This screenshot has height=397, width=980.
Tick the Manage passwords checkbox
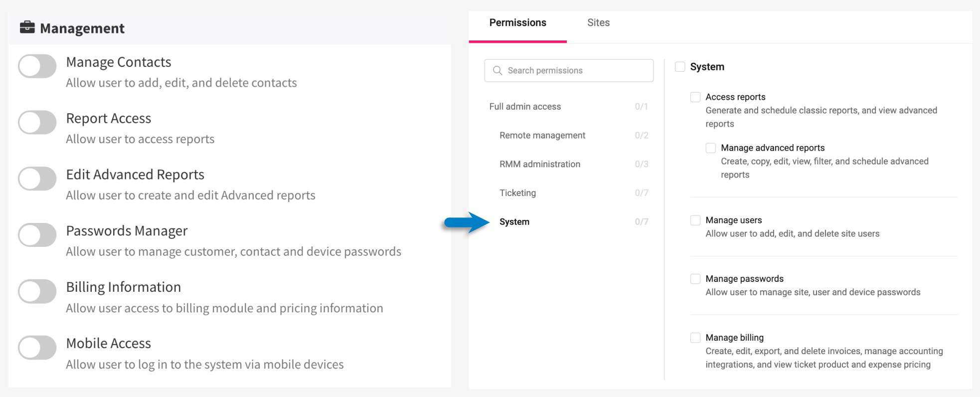pyautogui.click(x=695, y=278)
